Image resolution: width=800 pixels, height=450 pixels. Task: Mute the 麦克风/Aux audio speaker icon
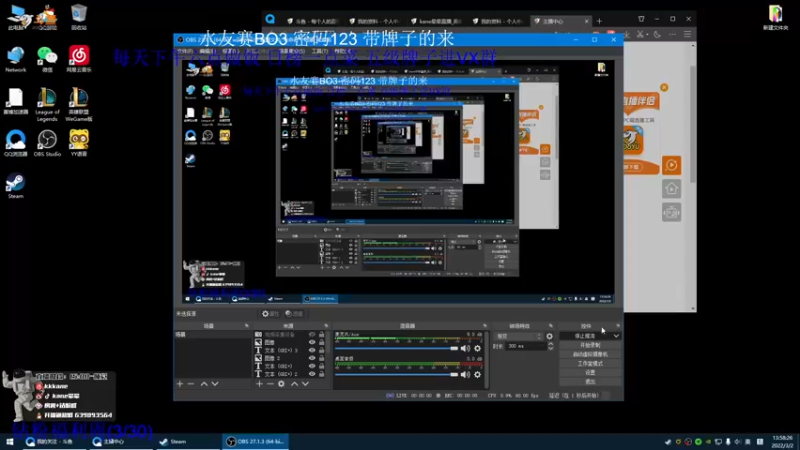point(465,348)
